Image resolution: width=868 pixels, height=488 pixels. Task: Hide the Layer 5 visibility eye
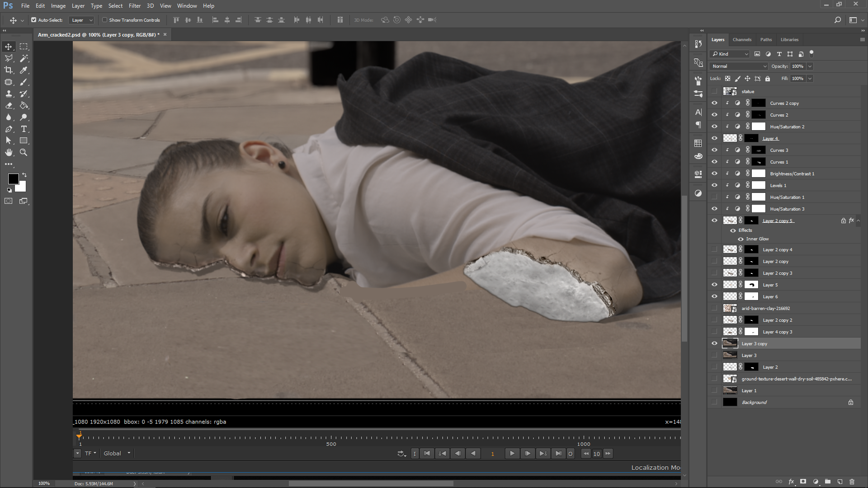(714, 285)
